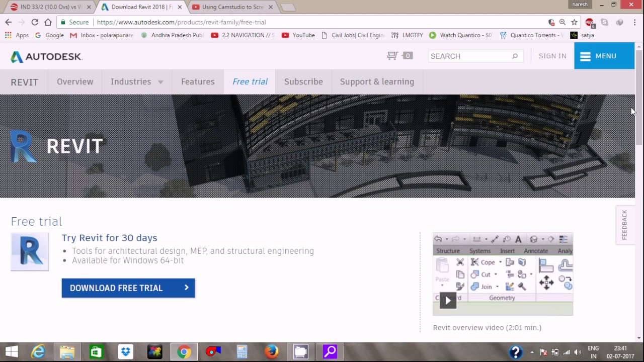Reload the current page
This screenshot has width=644, height=362.
(x=35, y=22)
